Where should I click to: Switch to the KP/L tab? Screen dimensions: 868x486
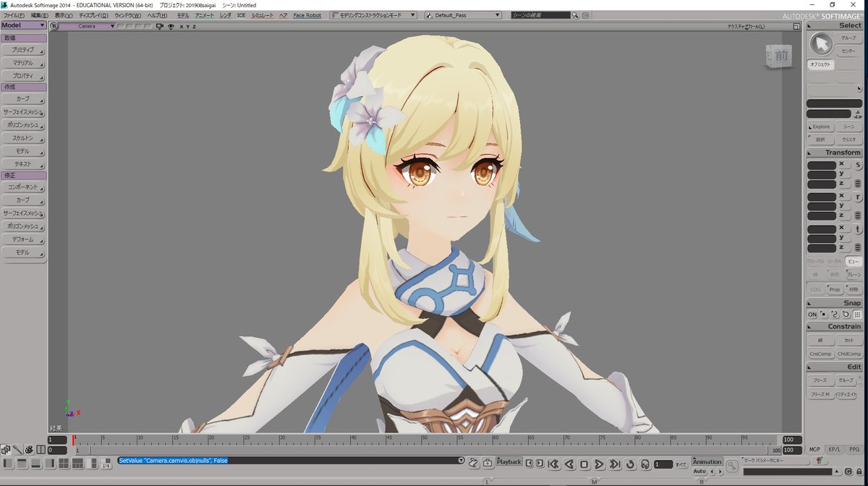point(835,449)
